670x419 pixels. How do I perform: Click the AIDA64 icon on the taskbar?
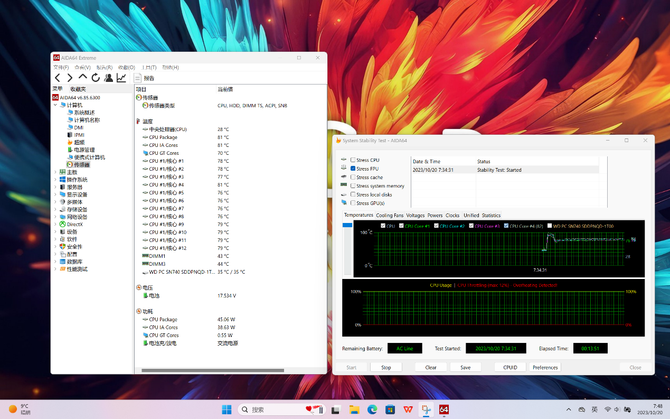click(x=444, y=410)
